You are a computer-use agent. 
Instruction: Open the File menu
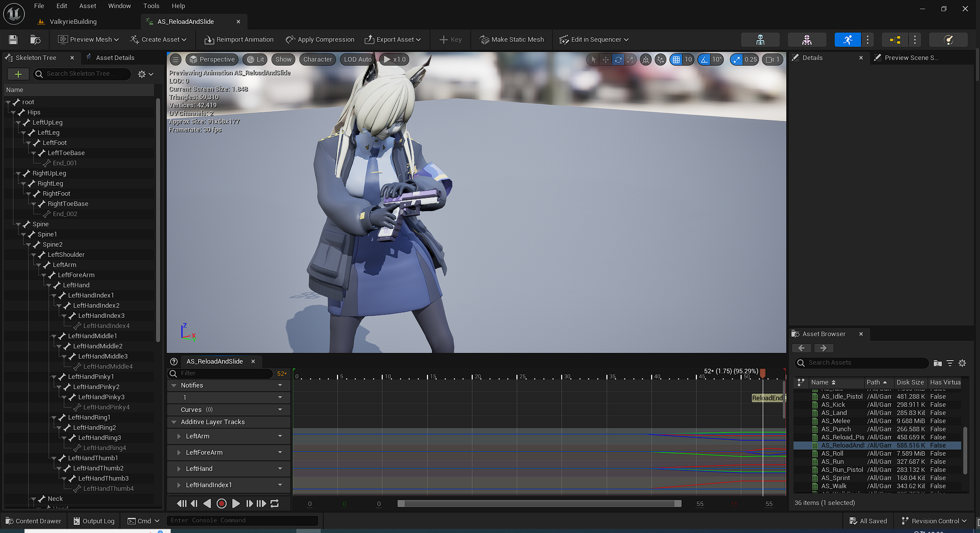(x=39, y=6)
